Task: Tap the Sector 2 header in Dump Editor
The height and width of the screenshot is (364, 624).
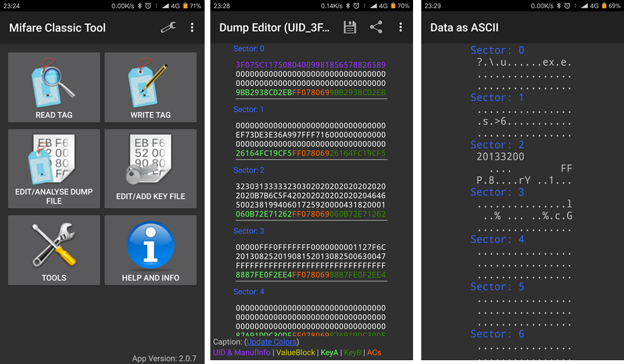Action: [x=249, y=170]
